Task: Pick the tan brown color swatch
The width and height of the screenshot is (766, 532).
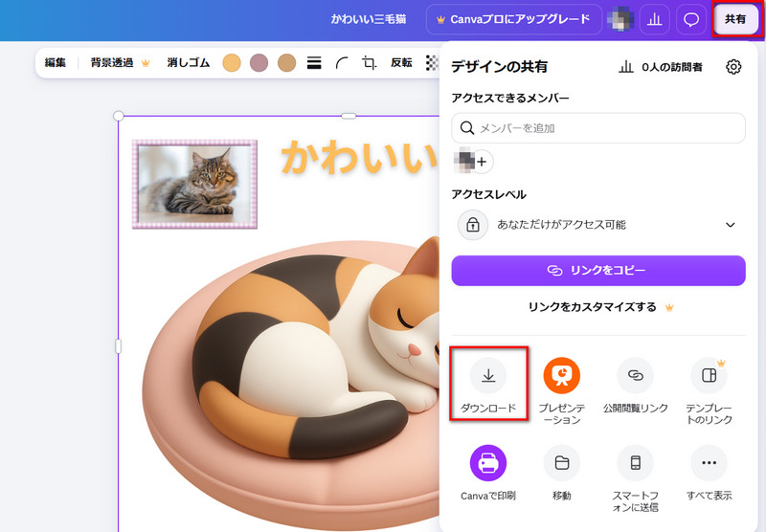Action: 286,63
